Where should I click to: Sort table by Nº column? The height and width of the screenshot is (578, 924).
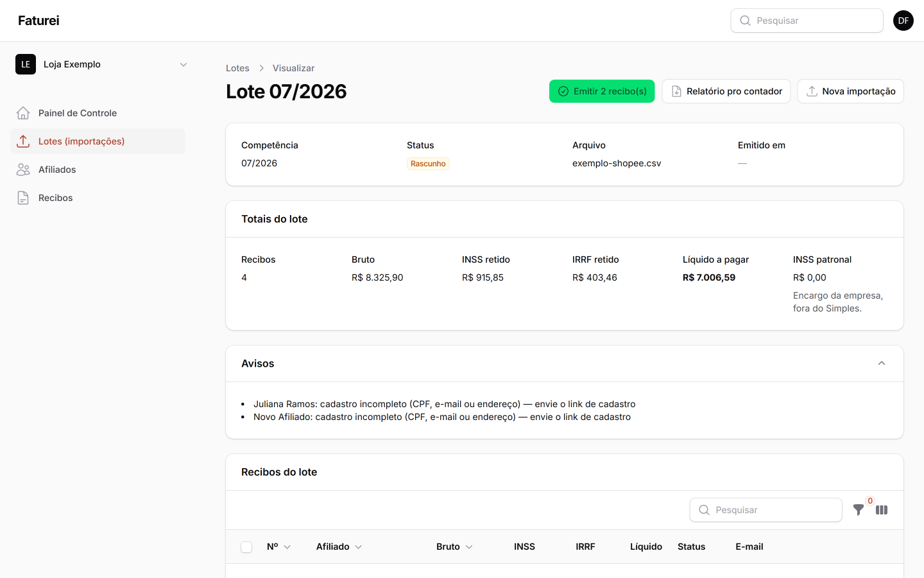(x=278, y=547)
